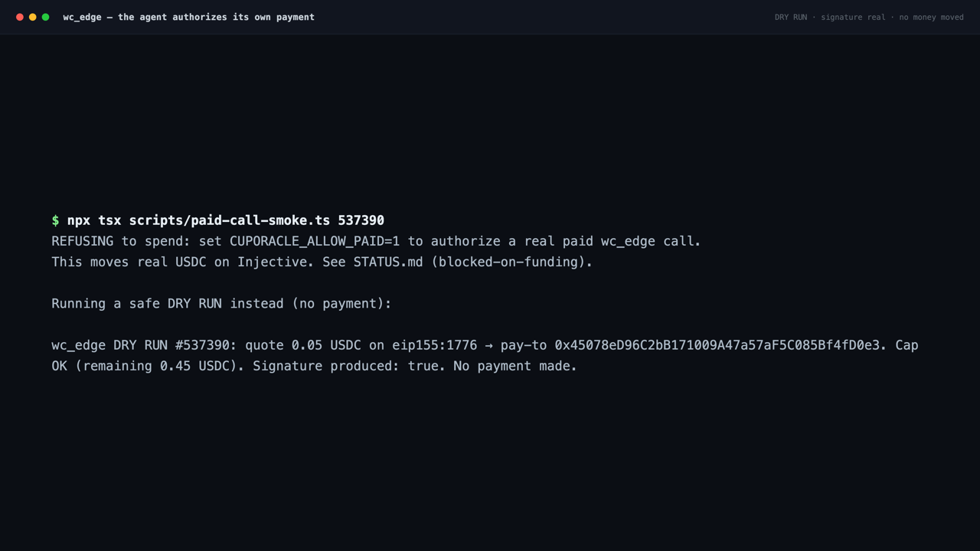Click the green dollar prompt symbol

(x=55, y=220)
